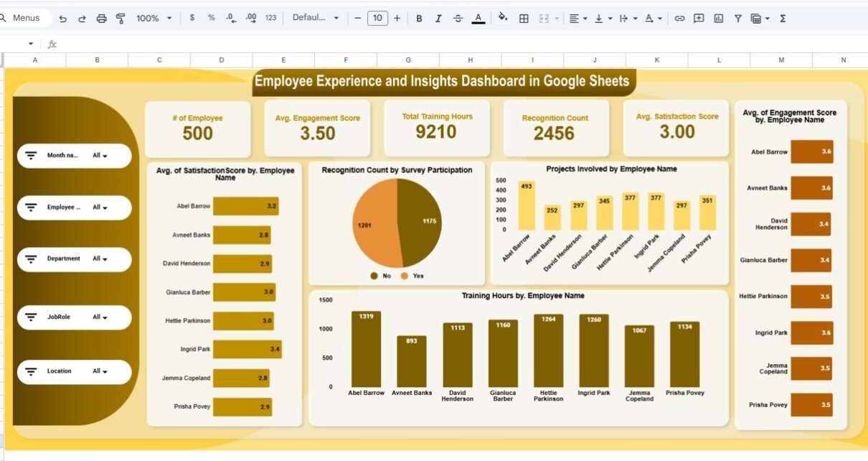
Task: Click the Print icon
Action: [x=101, y=19]
